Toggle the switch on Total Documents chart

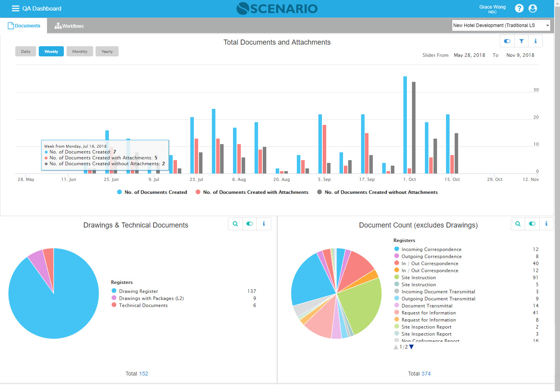pyautogui.click(x=507, y=41)
